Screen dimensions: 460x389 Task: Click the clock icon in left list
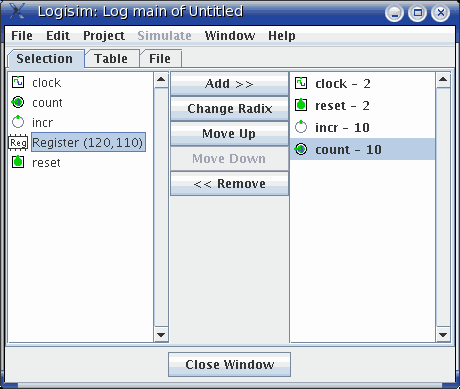[18, 82]
